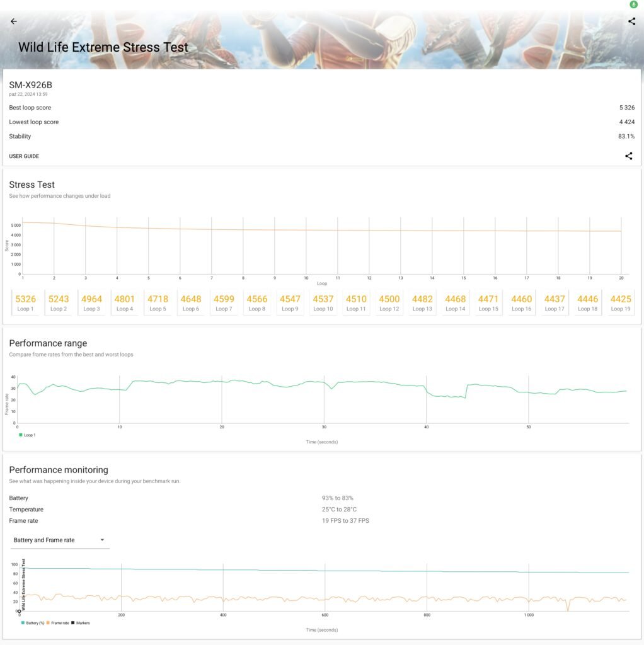
Task: Click Battery value 93% to 83%
Action: pos(337,498)
